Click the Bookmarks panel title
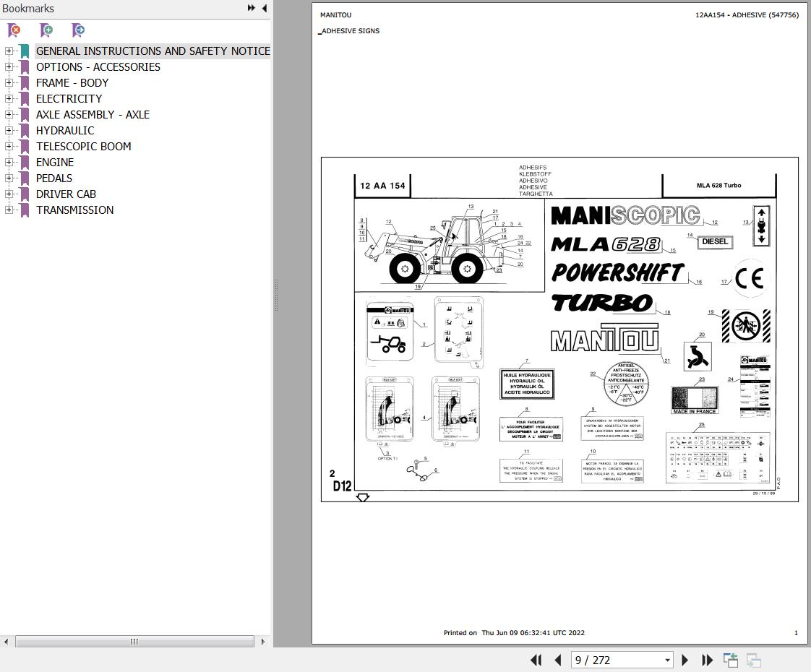 point(28,8)
